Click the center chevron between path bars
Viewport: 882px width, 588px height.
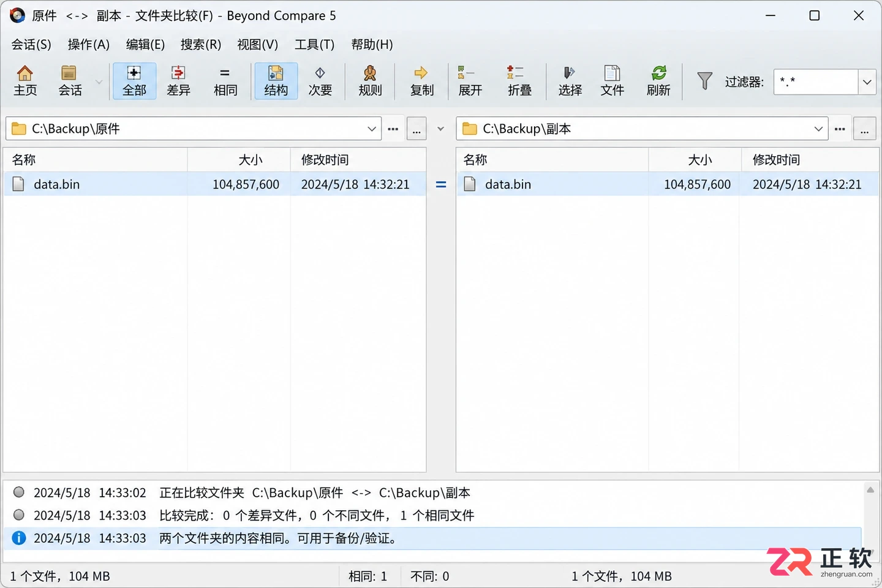coord(440,129)
